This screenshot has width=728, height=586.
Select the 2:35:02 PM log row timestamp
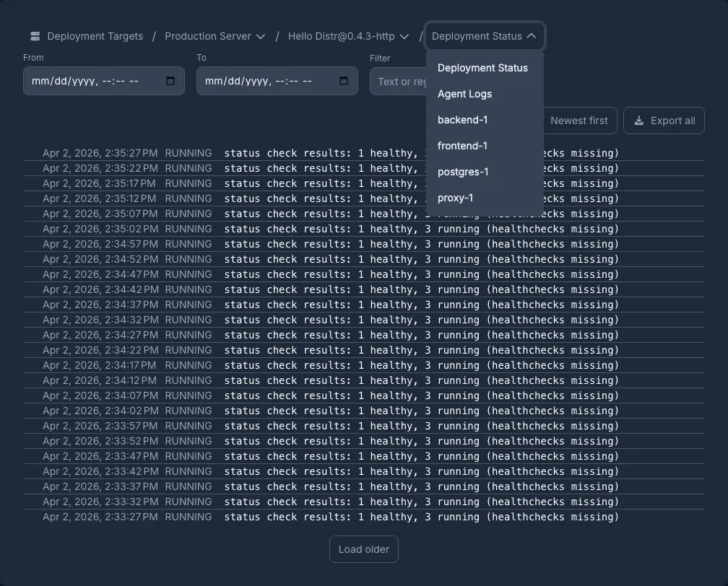[100, 229]
